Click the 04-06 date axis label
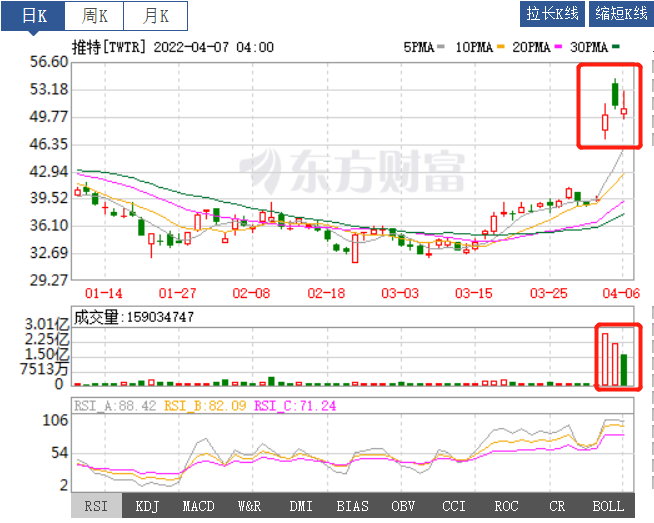Viewport: 654px width, 523px height. pos(621,293)
